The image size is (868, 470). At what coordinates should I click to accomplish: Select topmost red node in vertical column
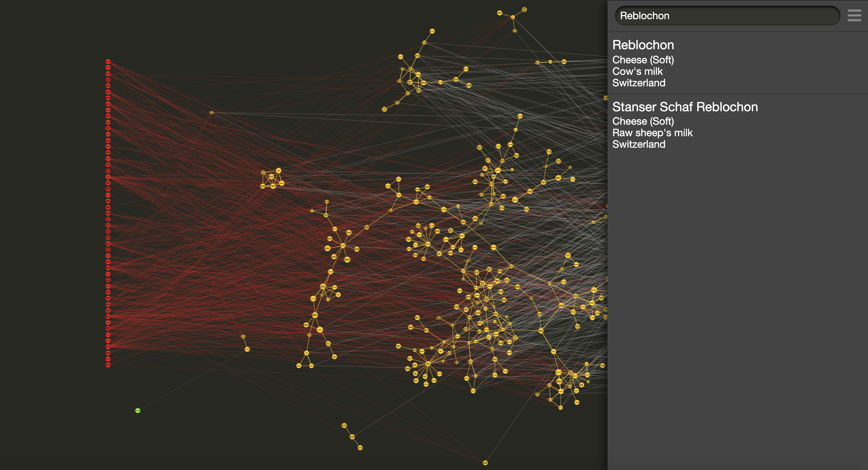[108, 61]
